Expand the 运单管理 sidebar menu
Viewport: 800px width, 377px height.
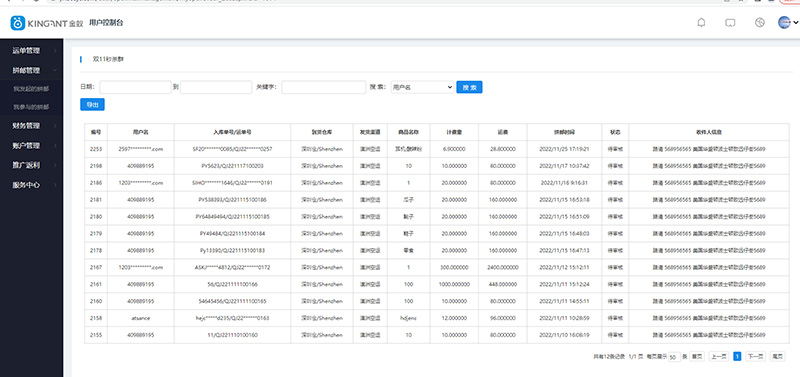click(x=32, y=51)
